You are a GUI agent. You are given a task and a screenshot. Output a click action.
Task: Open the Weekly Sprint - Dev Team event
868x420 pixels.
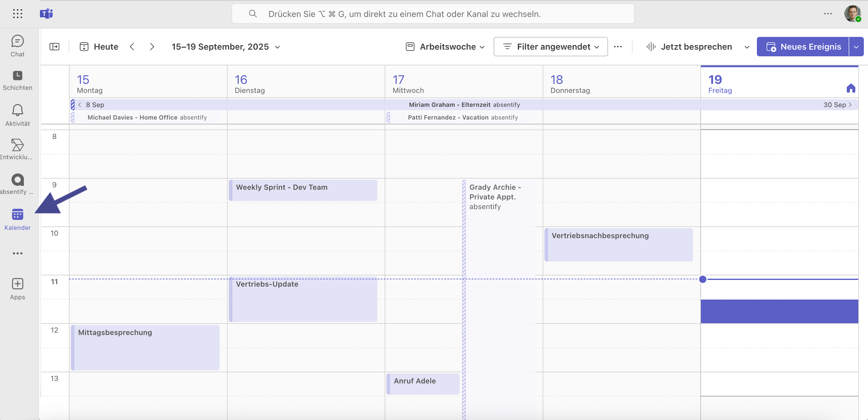pos(303,190)
